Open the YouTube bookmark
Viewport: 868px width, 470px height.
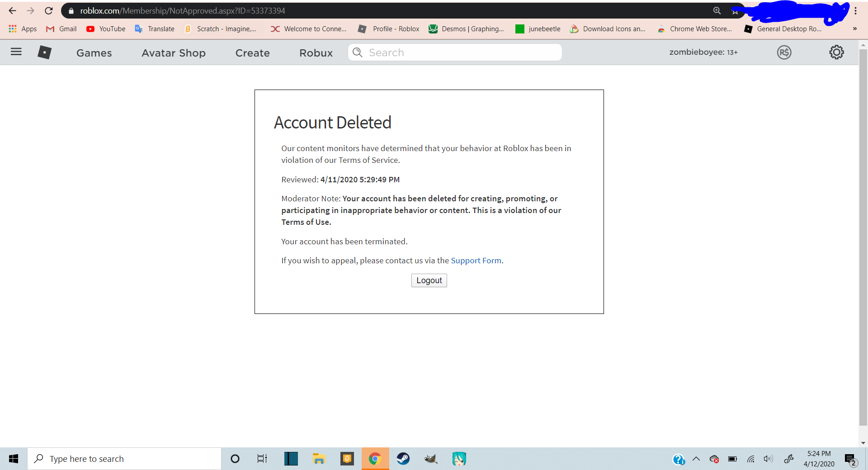tap(106, 29)
